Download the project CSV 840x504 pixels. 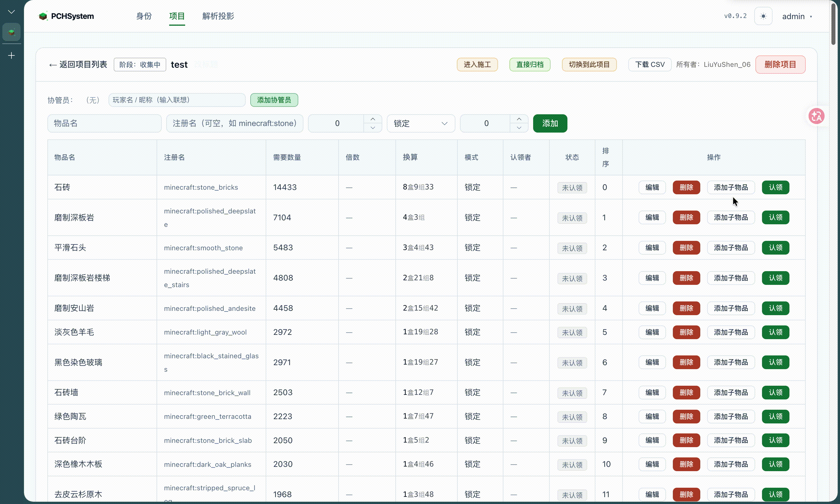[650, 65]
